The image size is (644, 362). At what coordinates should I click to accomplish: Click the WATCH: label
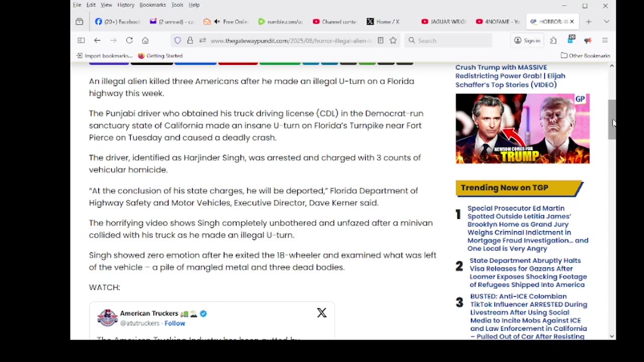tap(105, 287)
